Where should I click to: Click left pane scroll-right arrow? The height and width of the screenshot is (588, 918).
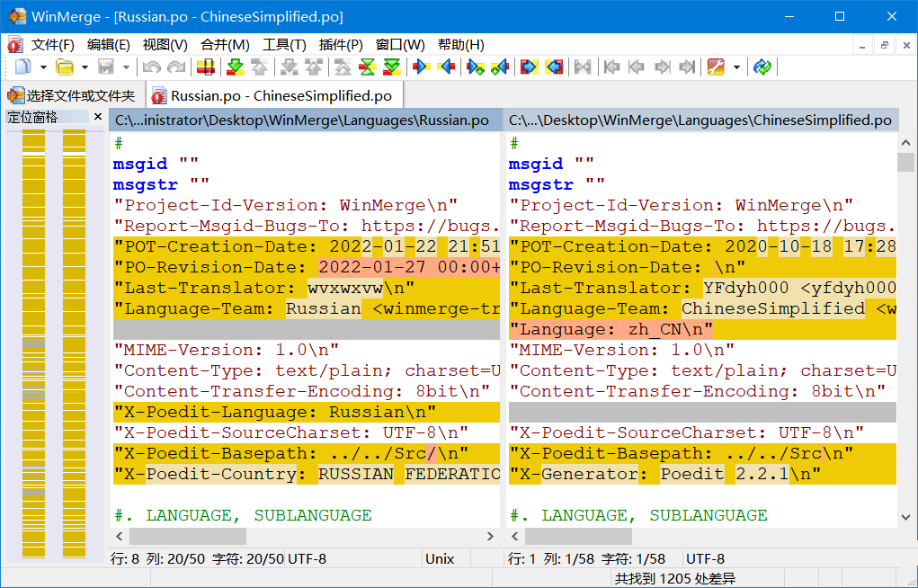(x=491, y=536)
